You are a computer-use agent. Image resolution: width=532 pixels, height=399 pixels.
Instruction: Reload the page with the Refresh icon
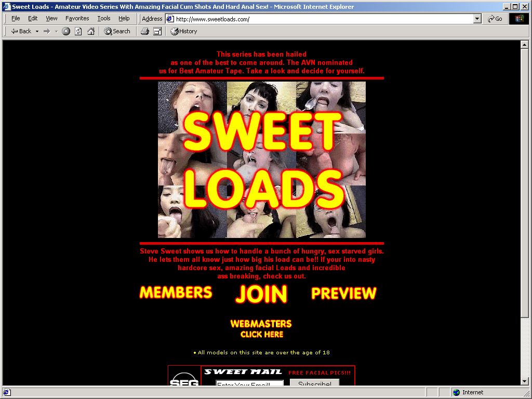78,31
